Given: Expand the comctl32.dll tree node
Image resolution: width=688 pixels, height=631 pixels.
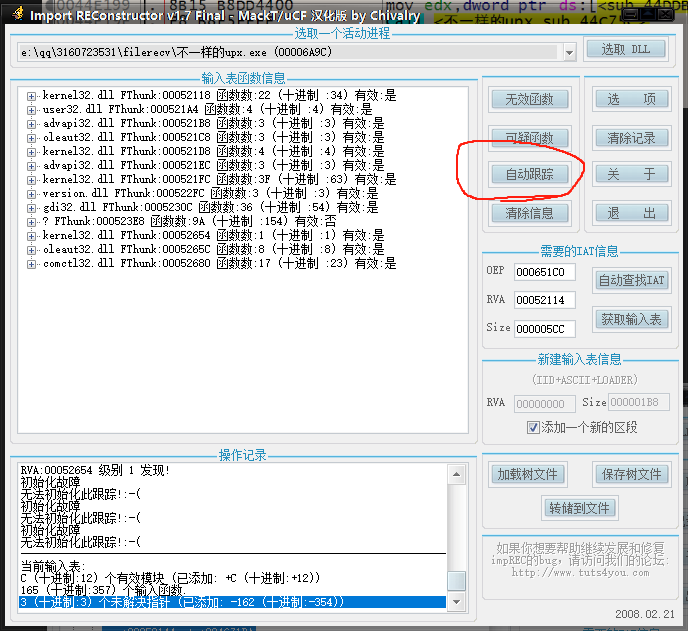Looking at the screenshot, I should coord(32,264).
